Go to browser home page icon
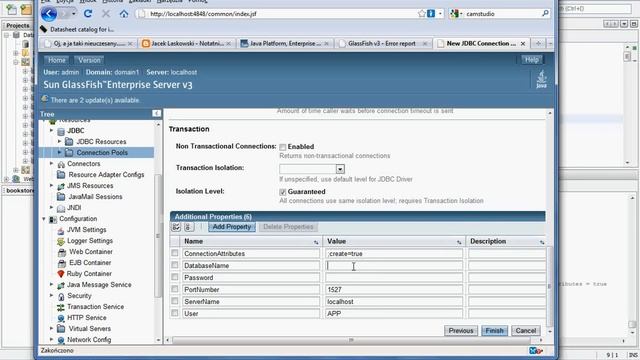This screenshot has width=640, height=360. click(x=124, y=14)
